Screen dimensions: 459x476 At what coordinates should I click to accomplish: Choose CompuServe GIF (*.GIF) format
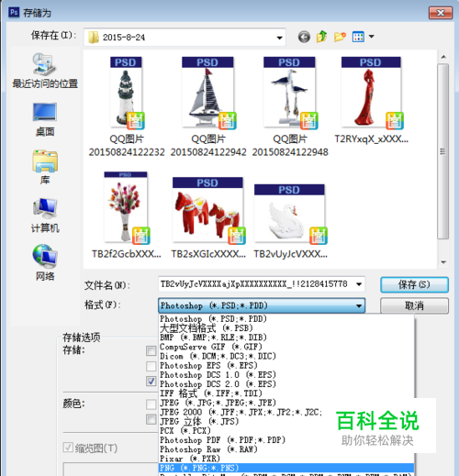(x=286, y=347)
